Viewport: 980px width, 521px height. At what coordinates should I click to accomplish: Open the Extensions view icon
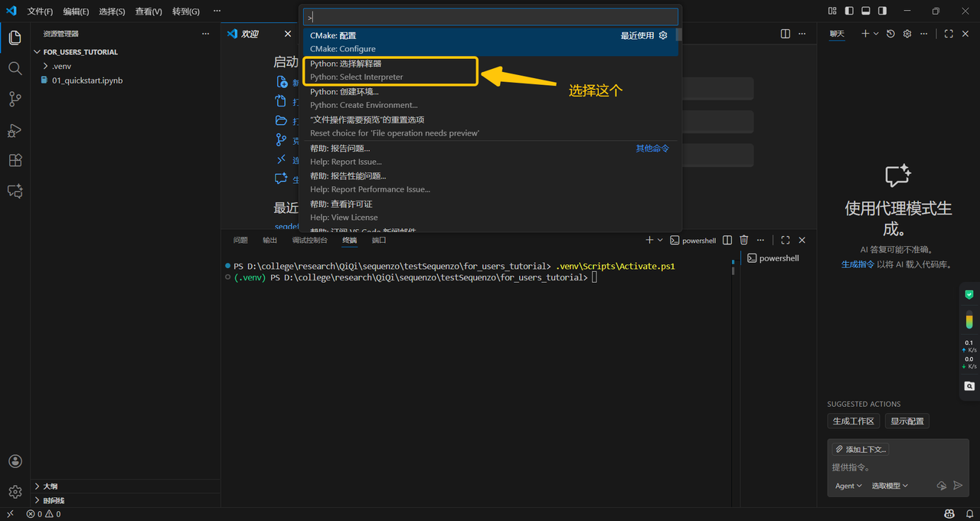tap(15, 161)
